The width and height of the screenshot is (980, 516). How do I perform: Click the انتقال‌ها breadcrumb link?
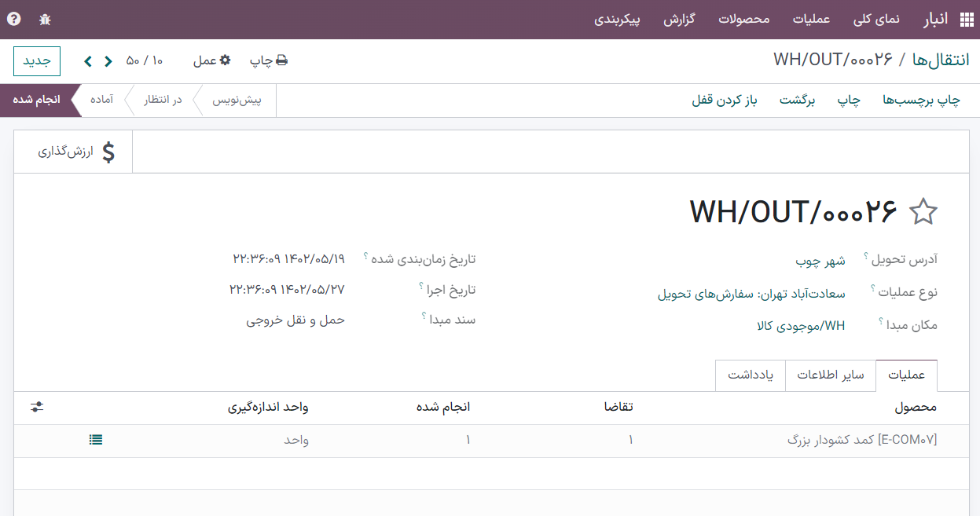pos(941,60)
